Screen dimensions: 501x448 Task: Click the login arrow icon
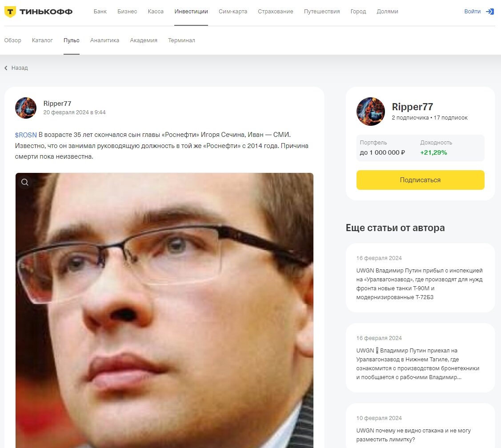click(x=490, y=12)
